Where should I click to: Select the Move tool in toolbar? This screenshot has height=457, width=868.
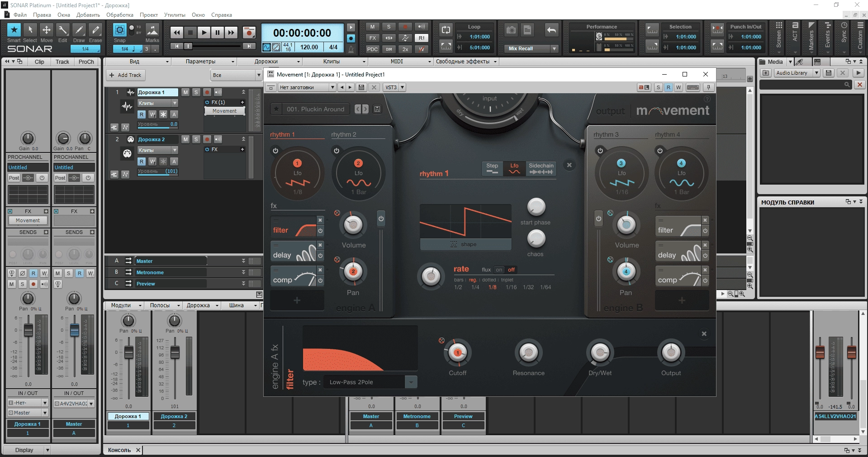point(47,30)
